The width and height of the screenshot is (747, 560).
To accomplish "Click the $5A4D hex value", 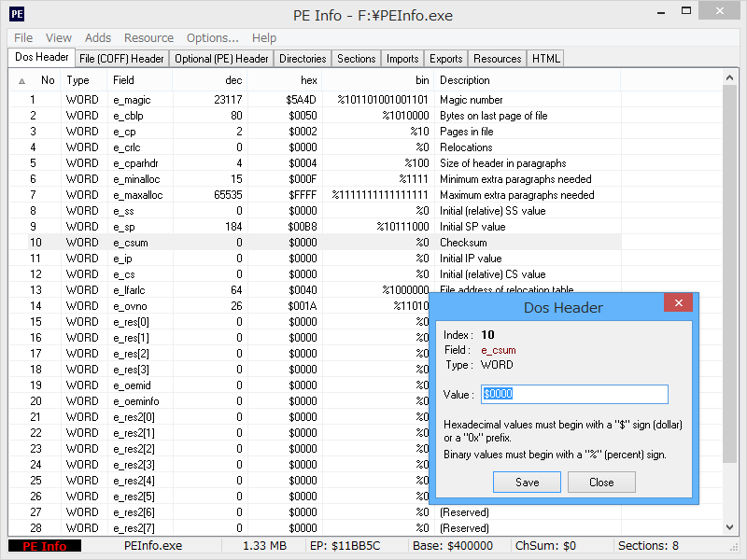I will click(301, 100).
